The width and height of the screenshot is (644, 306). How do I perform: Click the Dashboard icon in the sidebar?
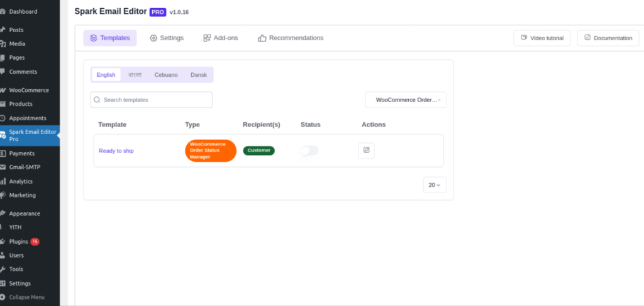(3, 11)
